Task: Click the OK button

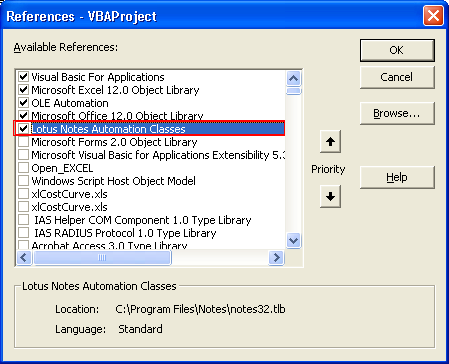Action: click(x=397, y=50)
